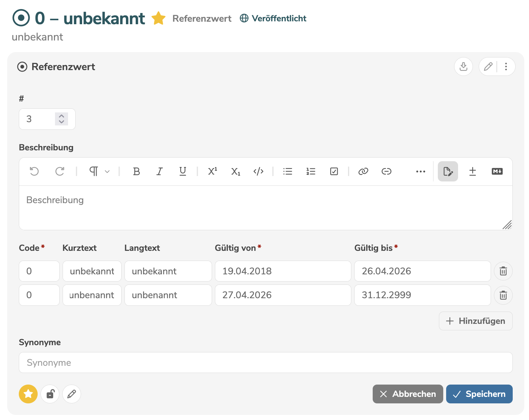The image size is (529, 420).
Task: Toggle the yellow favorite star button at bottom
Action: 28,394
